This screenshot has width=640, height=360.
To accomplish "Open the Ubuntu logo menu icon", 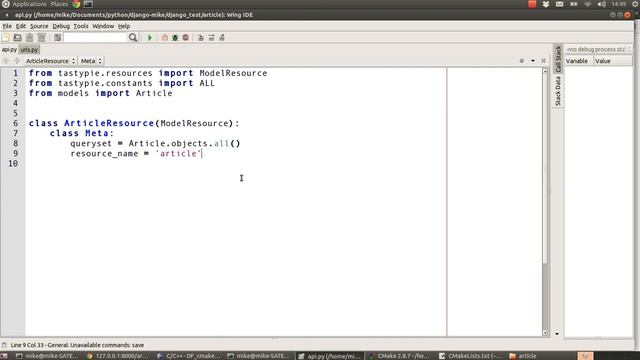I will pyautogui.click(x=5, y=4).
